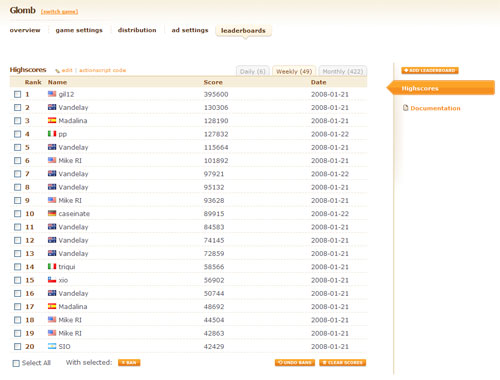500x380 pixels.
Task: Tick the checkbox for rank 20 SIO
Action: click(x=17, y=346)
